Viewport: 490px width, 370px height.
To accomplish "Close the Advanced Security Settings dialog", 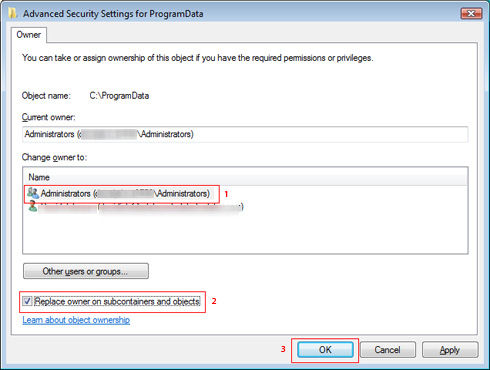I will [471, 13].
